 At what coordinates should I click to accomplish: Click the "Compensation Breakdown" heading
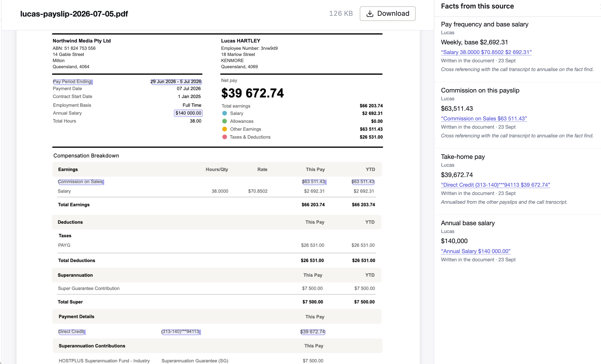(x=86, y=156)
